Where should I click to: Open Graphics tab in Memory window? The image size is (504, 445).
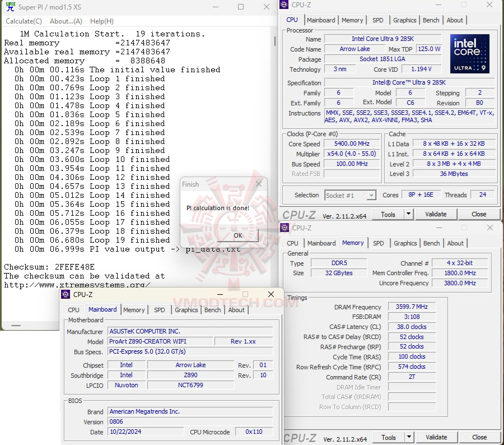point(405,243)
